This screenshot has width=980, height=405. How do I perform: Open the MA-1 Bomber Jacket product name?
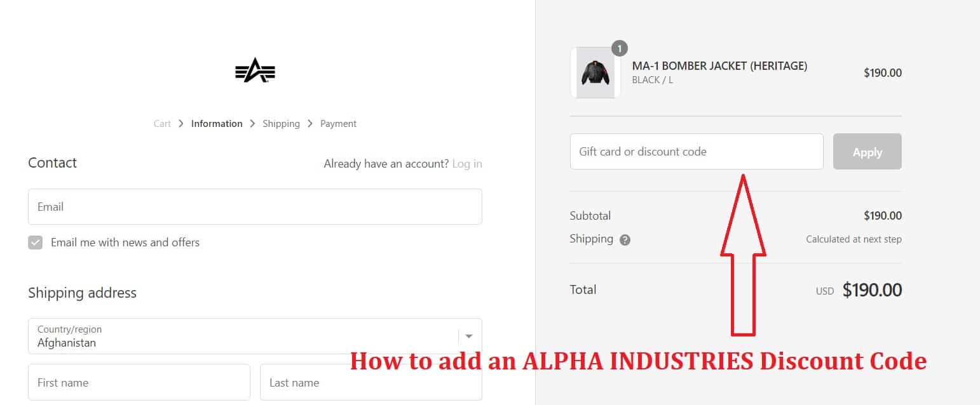tap(719, 65)
